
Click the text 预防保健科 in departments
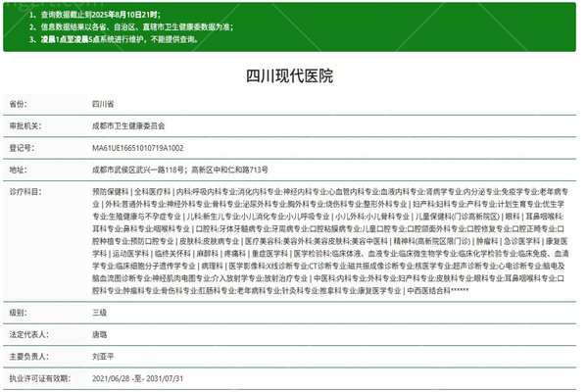(x=110, y=192)
